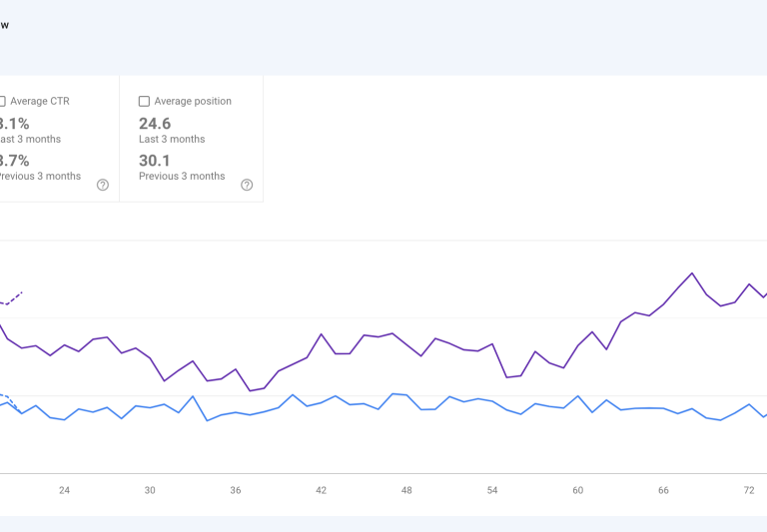Click the x-axis label 42
Viewport: 767px width, 532px height.
click(x=322, y=490)
